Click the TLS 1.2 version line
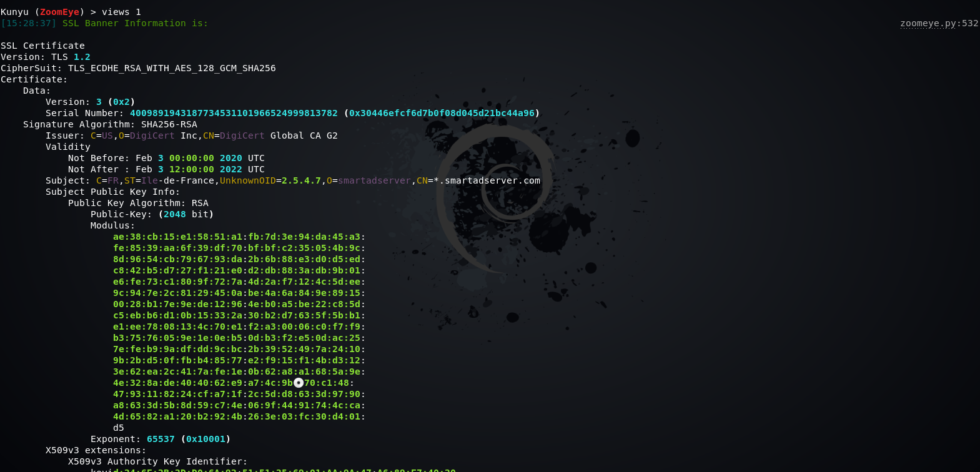Screen dimensions: 980x472 [x=46, y=57]
